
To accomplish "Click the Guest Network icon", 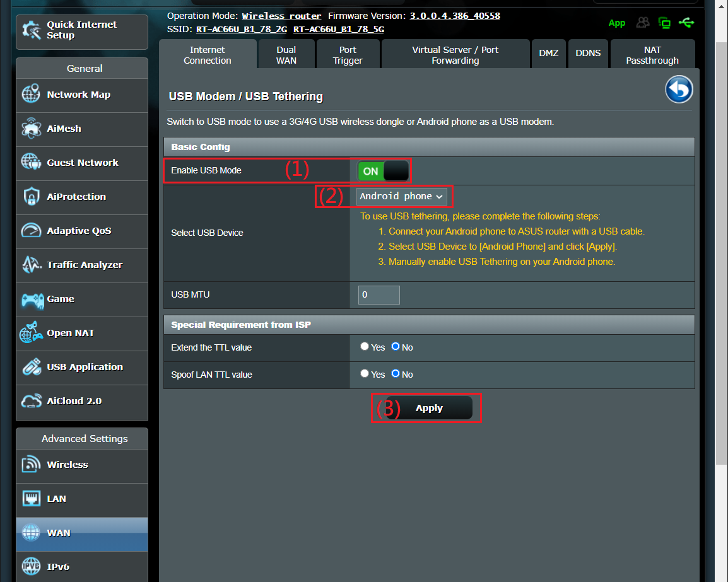I will point(31,163).
